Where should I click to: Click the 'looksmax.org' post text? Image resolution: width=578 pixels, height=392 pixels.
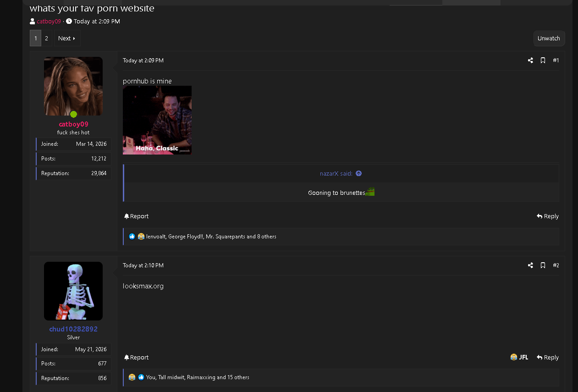pos(143,286)
